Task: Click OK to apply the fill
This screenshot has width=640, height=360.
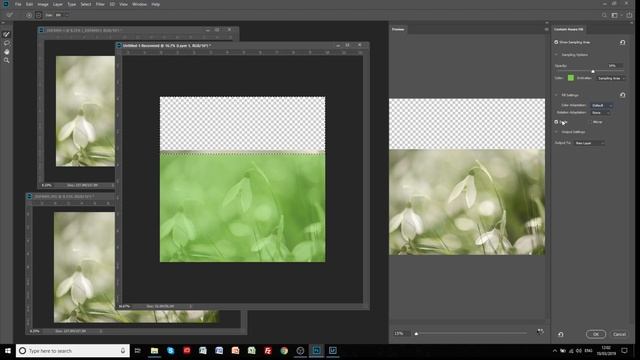Action: coord(596,334)
